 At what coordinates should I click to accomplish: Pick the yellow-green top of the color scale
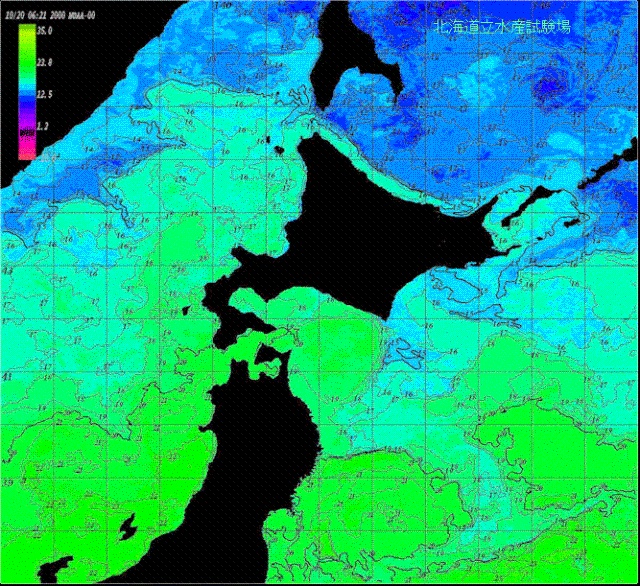(x=25, y=33)
